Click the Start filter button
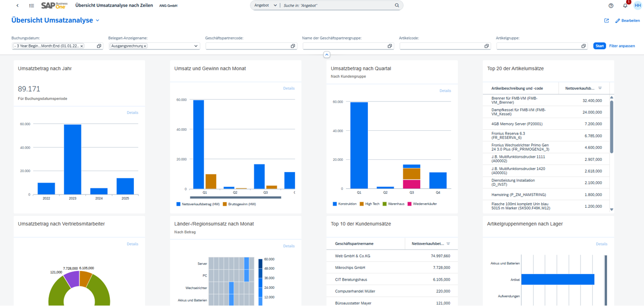This screenshot has height=306, width=644. pos(600,46)
